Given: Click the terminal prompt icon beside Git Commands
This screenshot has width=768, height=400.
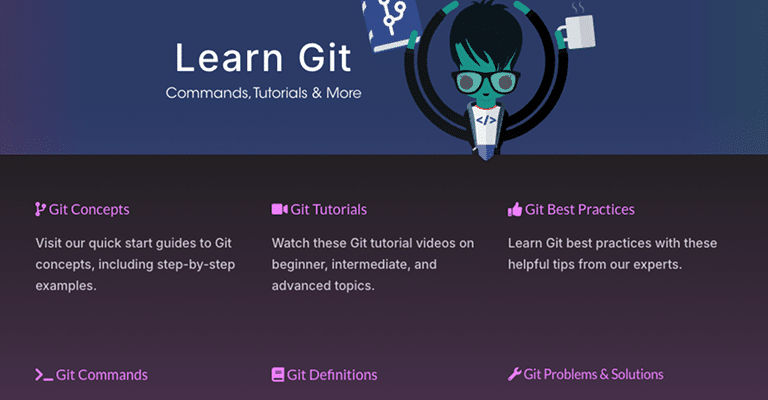Looking at the screenshot, I should (x=44, y=375).
